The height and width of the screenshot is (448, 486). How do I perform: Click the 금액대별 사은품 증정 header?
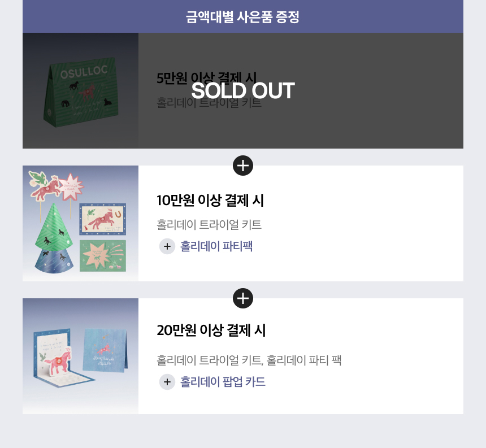point(243,17)
